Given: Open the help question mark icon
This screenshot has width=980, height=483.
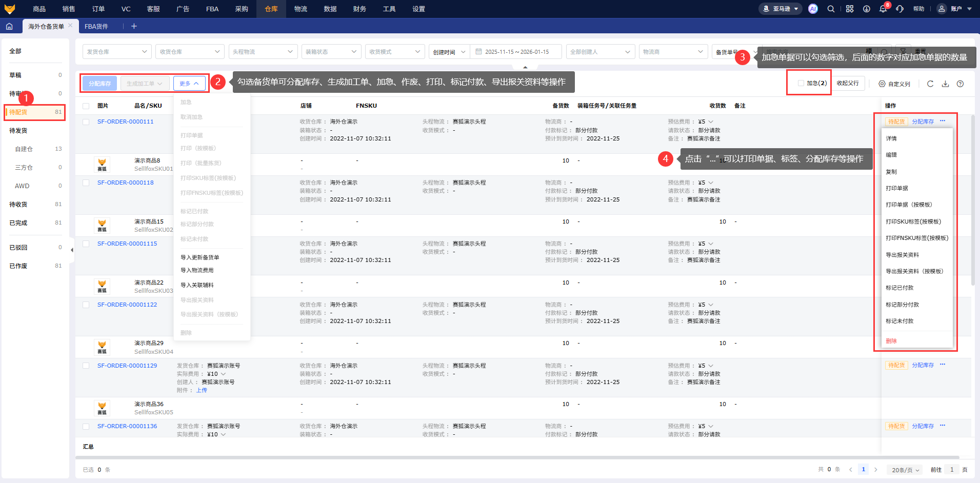Looking at the screenshot, I should pyautogui.click(x=960, y=84).
